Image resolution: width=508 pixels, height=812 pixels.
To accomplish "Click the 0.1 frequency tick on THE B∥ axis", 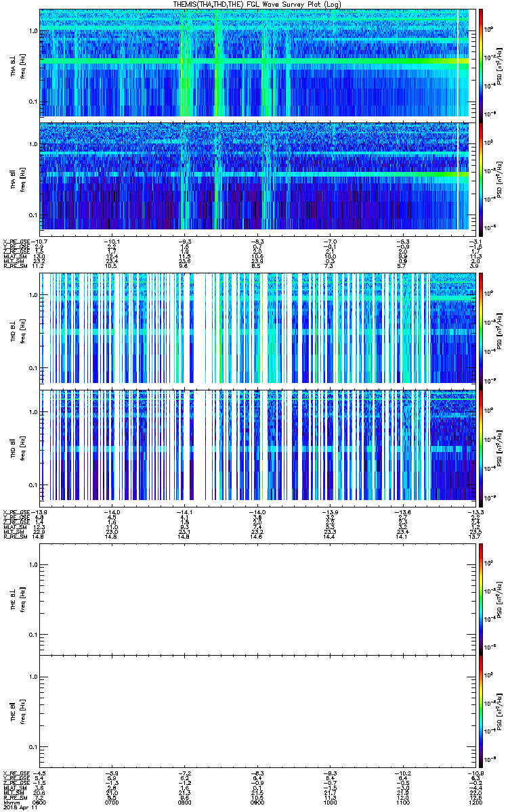I will (33, 747).
